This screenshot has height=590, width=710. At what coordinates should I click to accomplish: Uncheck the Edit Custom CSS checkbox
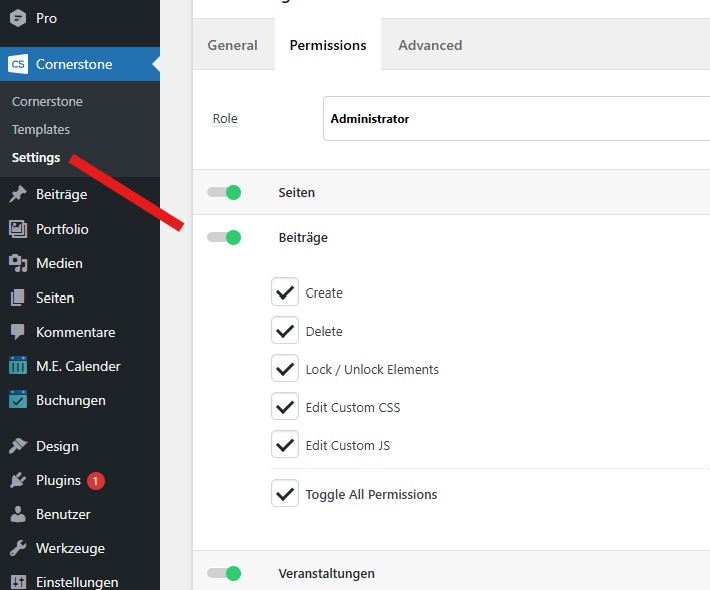coord(285,407)
